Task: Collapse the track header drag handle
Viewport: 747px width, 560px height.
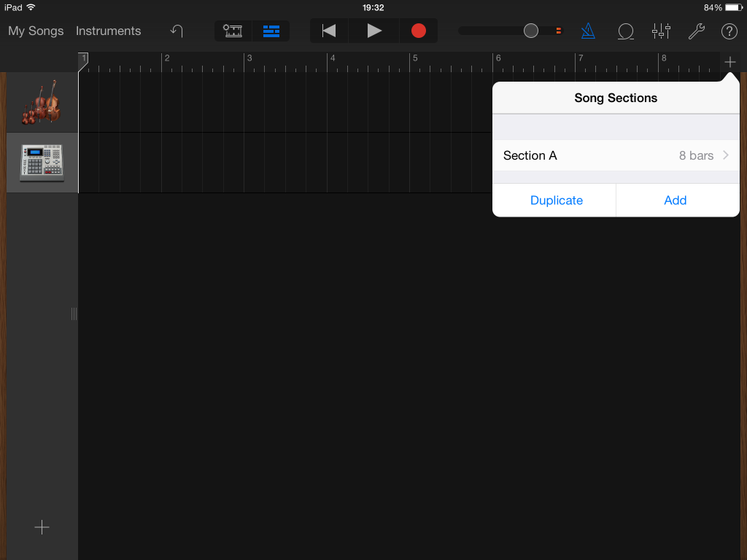Action: (74, 314)
